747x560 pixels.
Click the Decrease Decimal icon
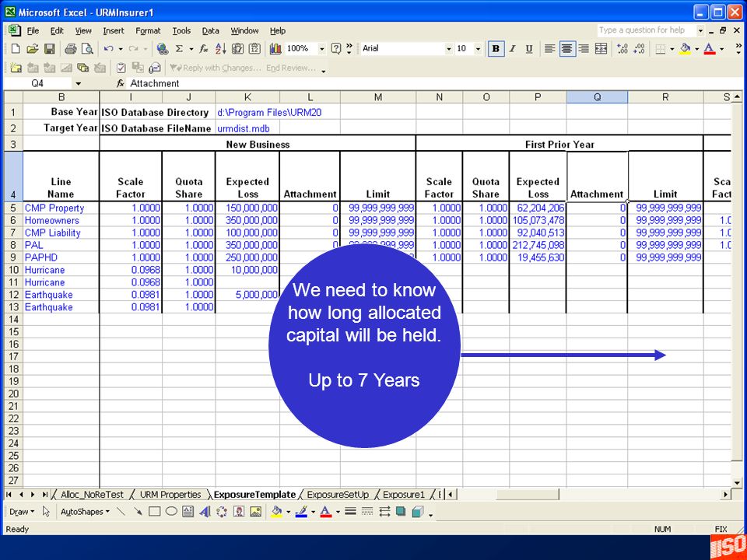(639, 48)
